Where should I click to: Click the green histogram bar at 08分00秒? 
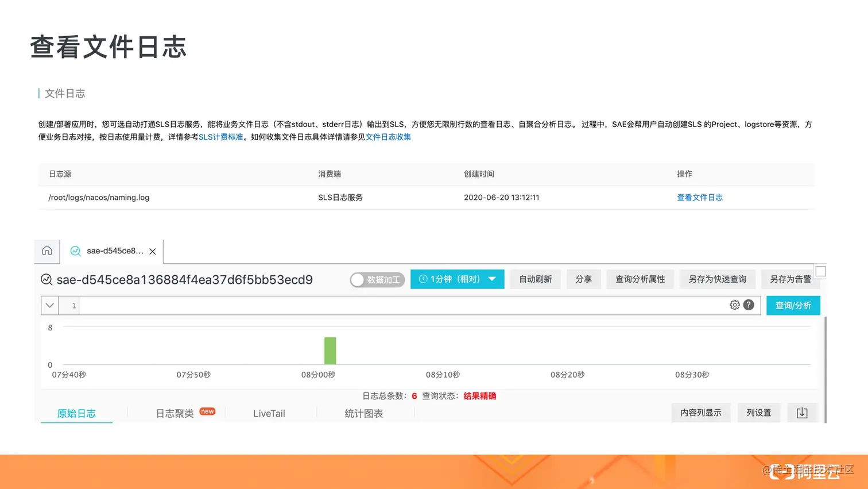(330, 351)
